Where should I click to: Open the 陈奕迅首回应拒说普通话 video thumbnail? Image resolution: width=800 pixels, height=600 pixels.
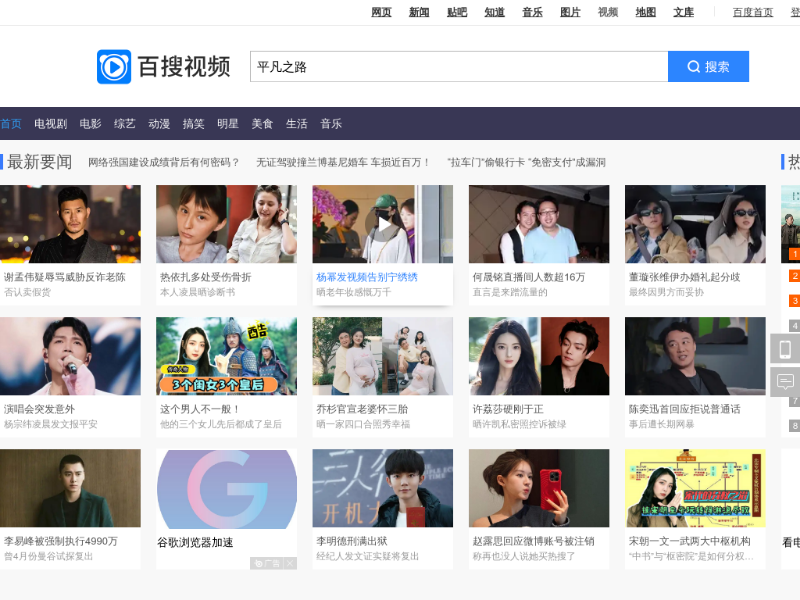[x=695, y=356]
